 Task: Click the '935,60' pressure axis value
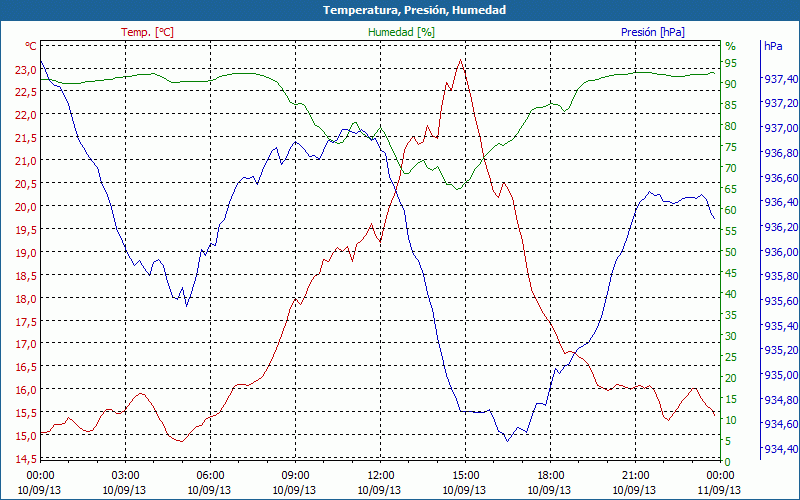tap(781, 301)
